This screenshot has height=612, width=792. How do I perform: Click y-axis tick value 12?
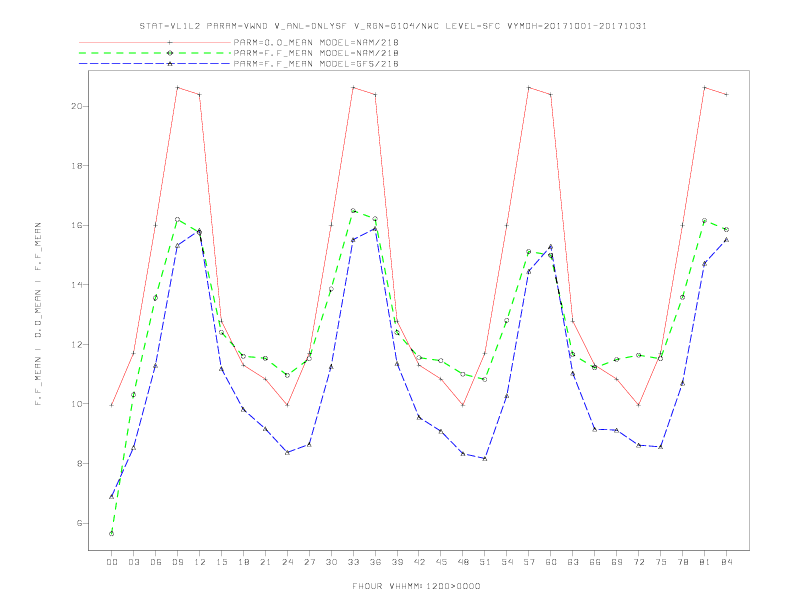[x=77, y=344]
